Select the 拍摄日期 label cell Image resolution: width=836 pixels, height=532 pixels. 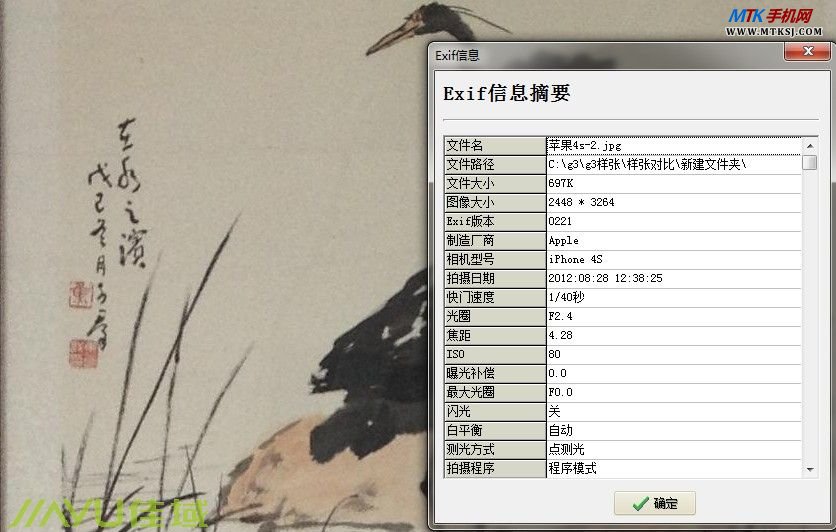495,278
